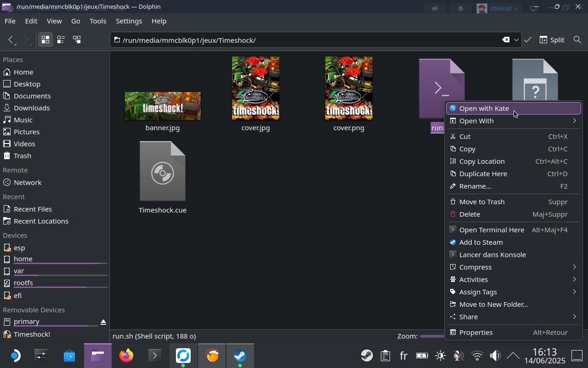Open the search magnifier

pyautogui.click(x=577, y=40)
